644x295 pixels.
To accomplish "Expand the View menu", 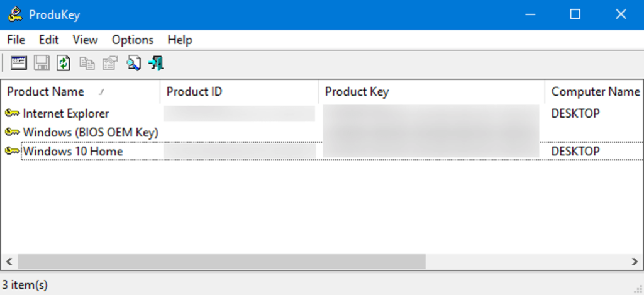I will pyautogui.click(x=85, y=40).
